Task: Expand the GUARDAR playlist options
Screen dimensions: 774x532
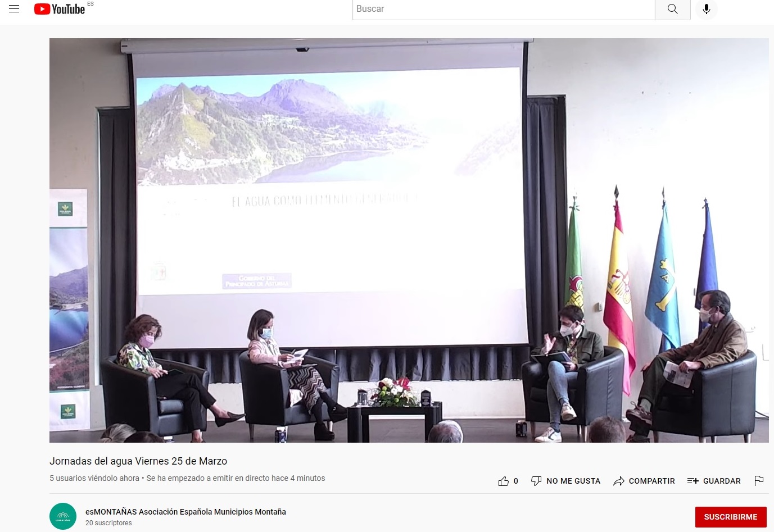Action: tap(722, 481)
